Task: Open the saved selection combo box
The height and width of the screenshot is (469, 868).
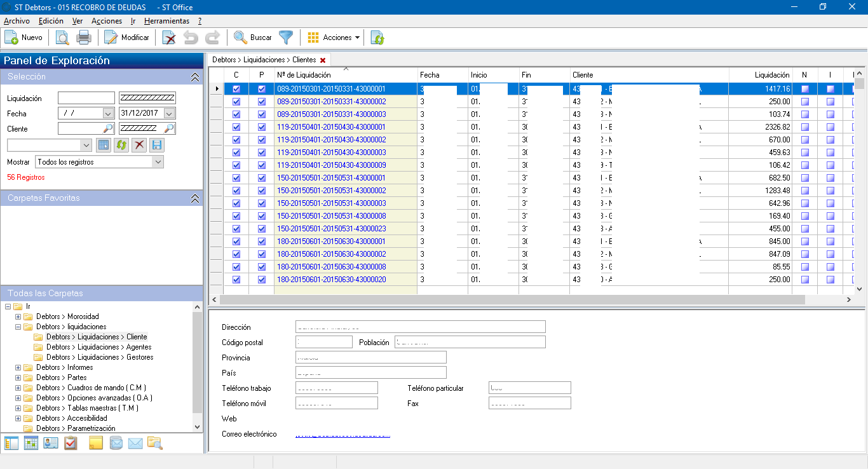Action: click(50, 145)
